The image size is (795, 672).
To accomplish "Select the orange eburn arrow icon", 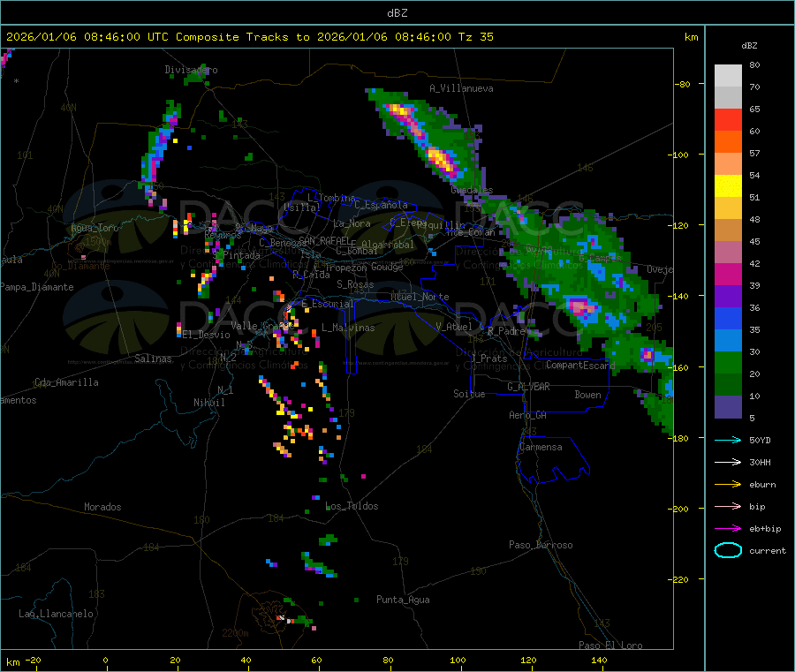I will (x=728, y=484).
